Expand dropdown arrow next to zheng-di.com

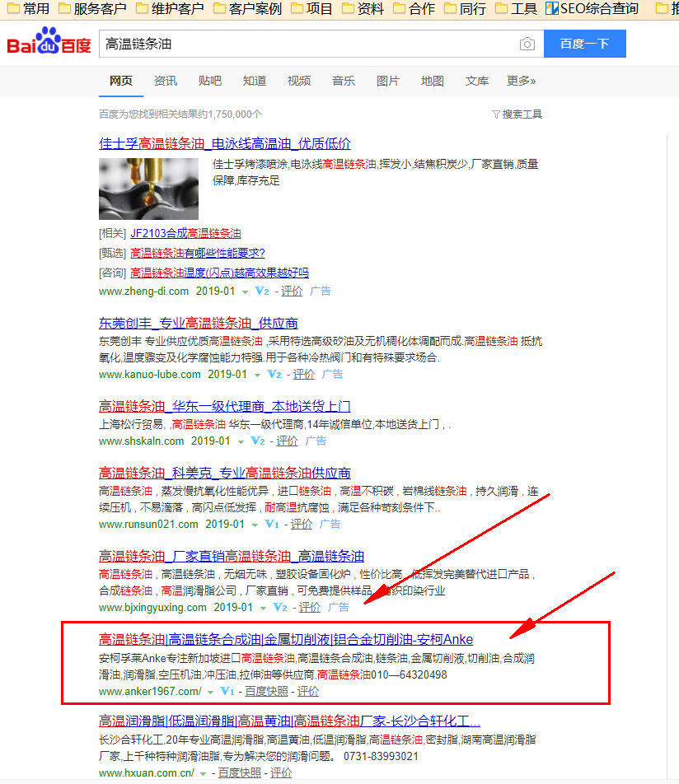[246, 292]
